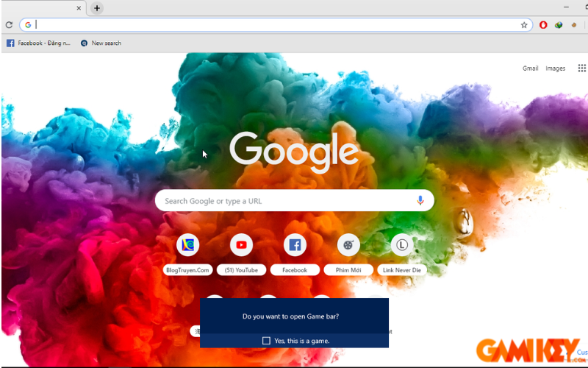Open the red Opera extension icon
This screenshot has width=588, height=368.
tap(543, 25)
